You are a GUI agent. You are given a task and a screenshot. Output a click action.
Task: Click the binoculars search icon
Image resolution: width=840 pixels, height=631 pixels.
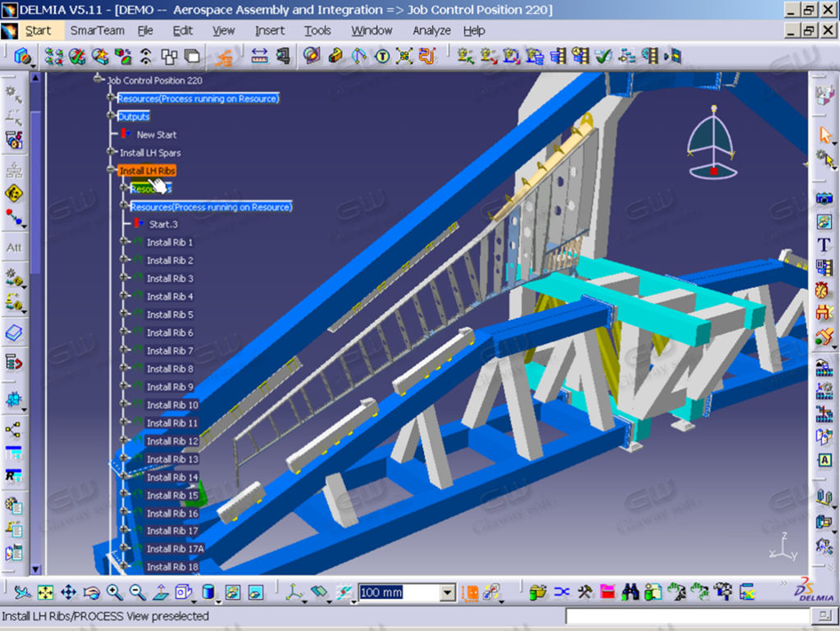(630, 592)
